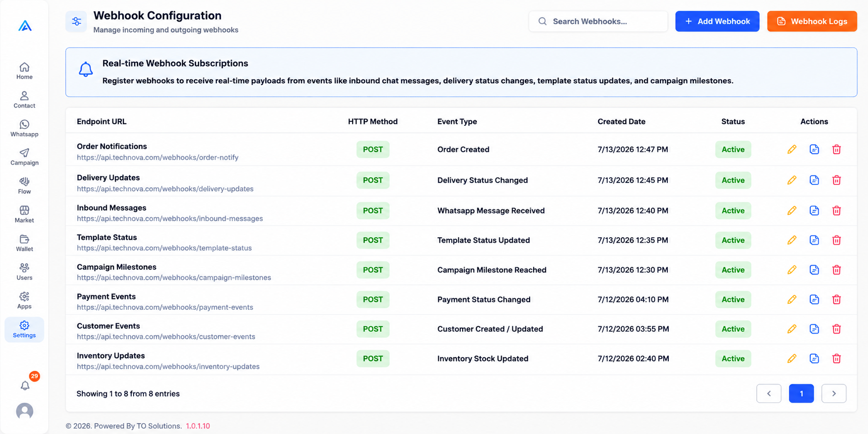Edit the Campaign Milestones webhook
Screen dimensions: 868x434
coord(792,270)
